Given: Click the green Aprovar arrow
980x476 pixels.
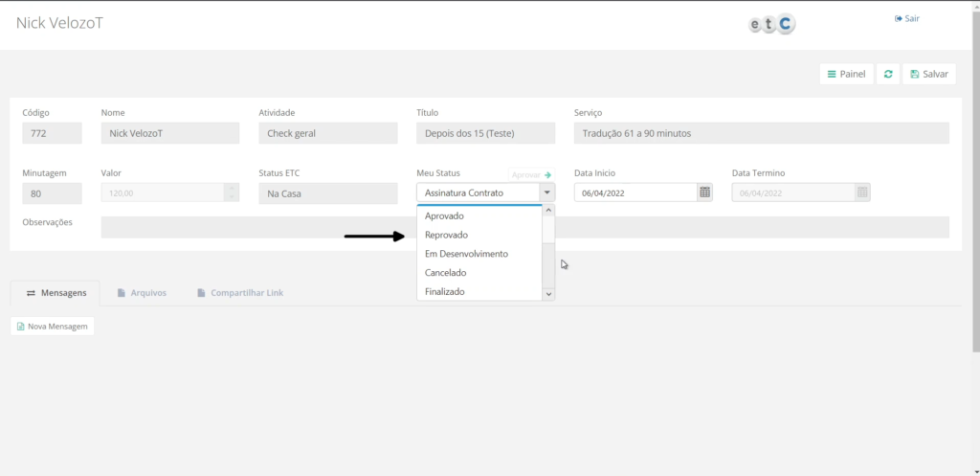Looking at the screenshot, I should coord(548,175).
